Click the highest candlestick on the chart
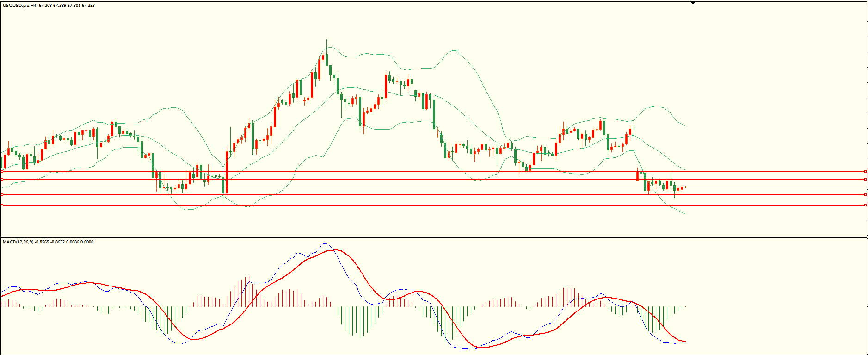868x355 pixels. [326, 59]
